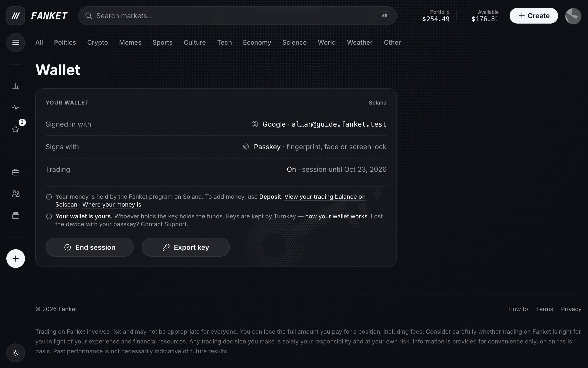This screenshot has height=368, width=588.
Task: Select the Crypto category tab
Action: tap(98, 42)
